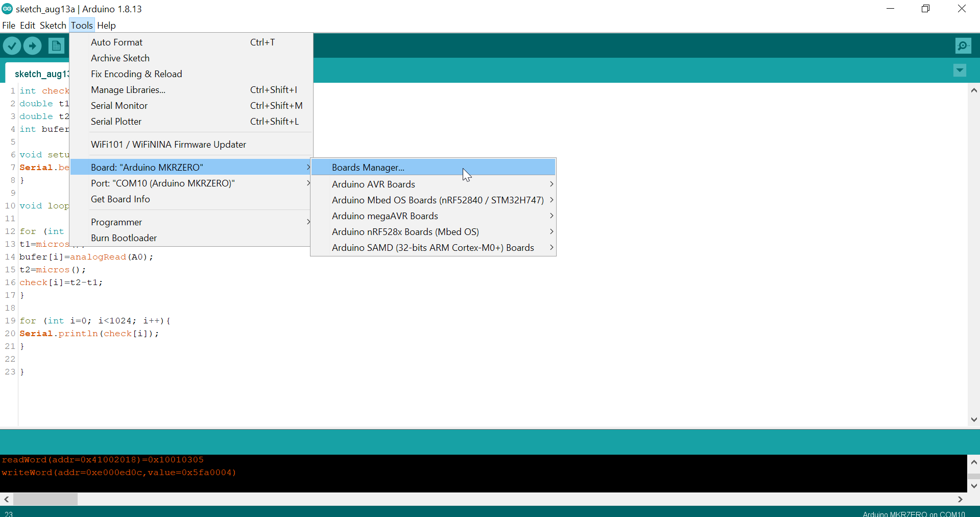Open WiFi101 / WiFiNINA Firmware Updater

pyautogui.click(x=192, y=145)
